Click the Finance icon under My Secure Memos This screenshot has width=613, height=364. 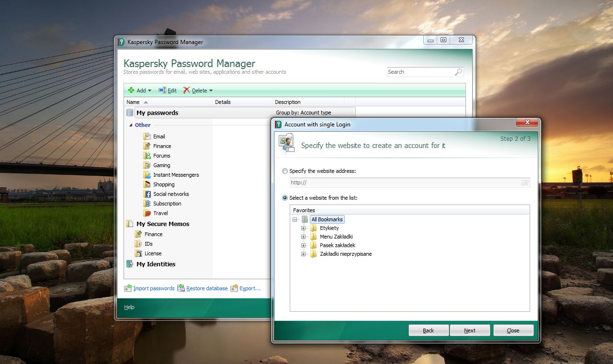click(x=138, y=234)
